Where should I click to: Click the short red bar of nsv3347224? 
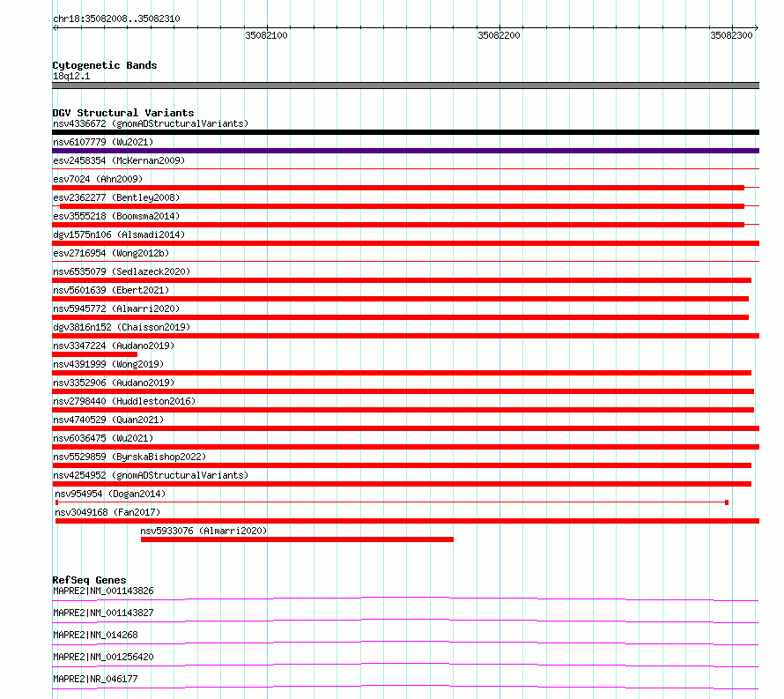(94, 354)
